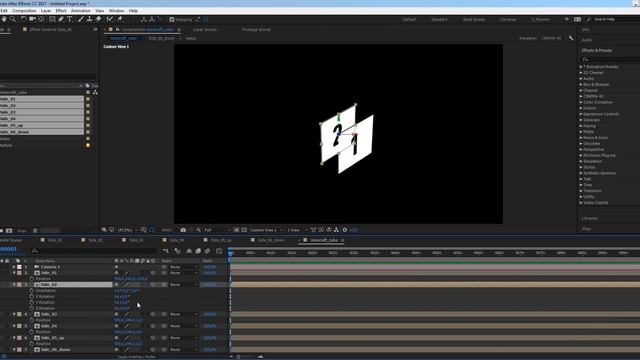Select the Rectangle shape tool

point(52,19)
